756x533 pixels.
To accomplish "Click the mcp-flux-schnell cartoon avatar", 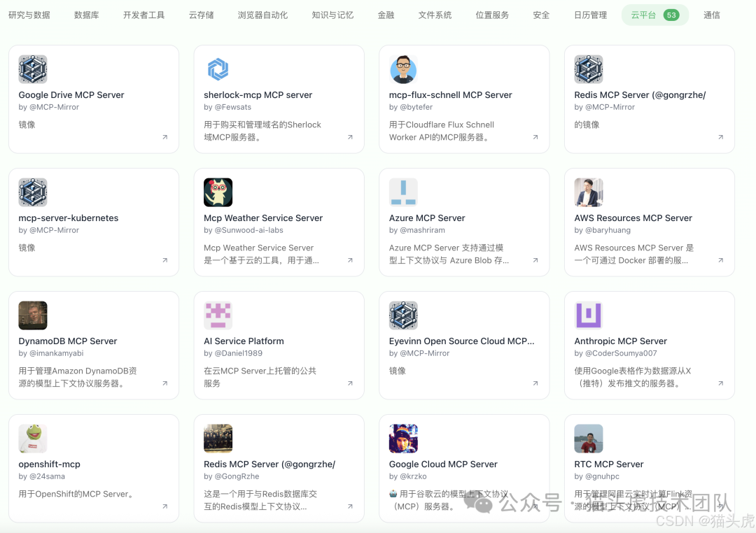I will click(x=403, y=69).
